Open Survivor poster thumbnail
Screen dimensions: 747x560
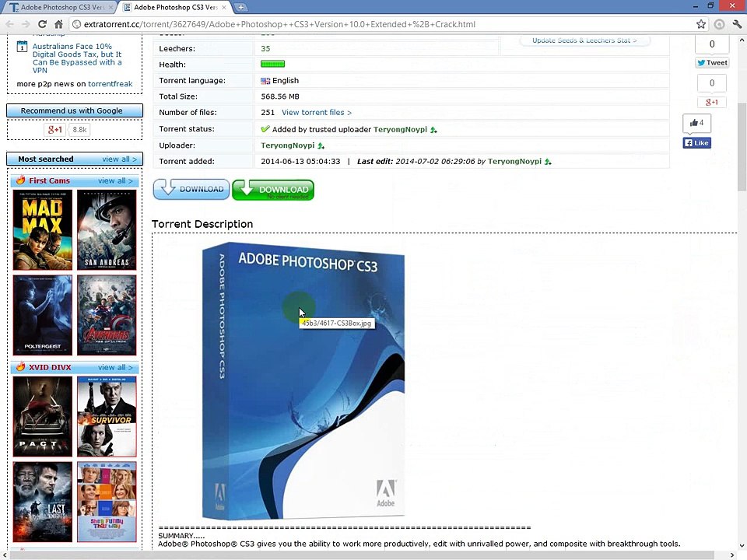[107, 416]
